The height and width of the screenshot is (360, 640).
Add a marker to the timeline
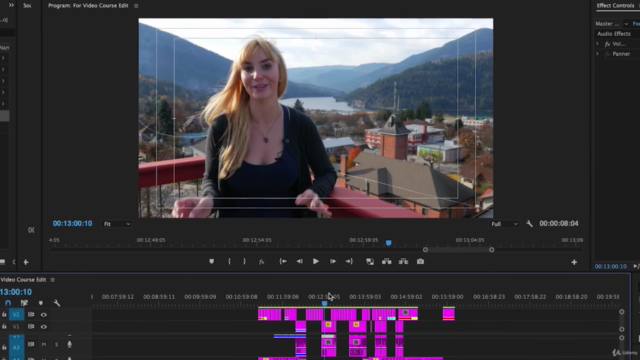pyautogui.click(x=40, y=303)
